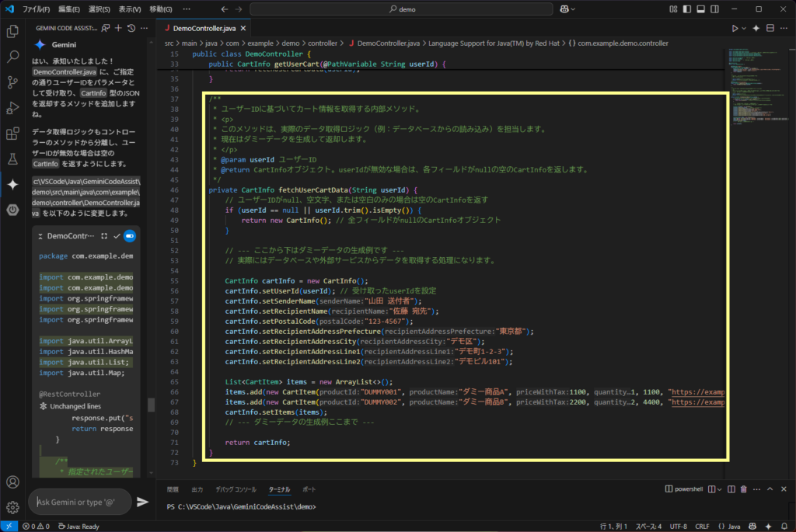This screenshot has height=532, width=796.
Task: Open the Run dropdown arrow in editor toolbar
Action: coord(744,29)
